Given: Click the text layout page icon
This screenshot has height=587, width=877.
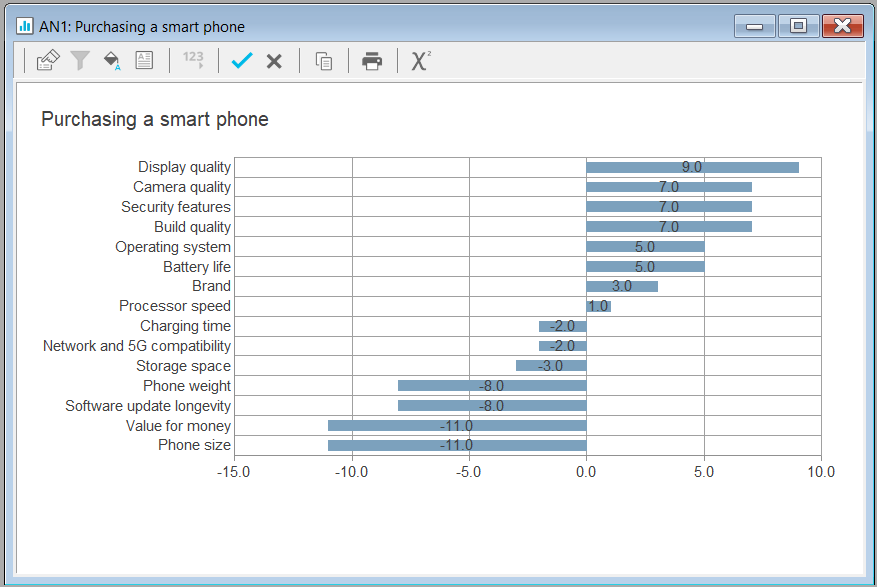Looking at the screenshot, I should pyautogui.click(x=144, y=60).
